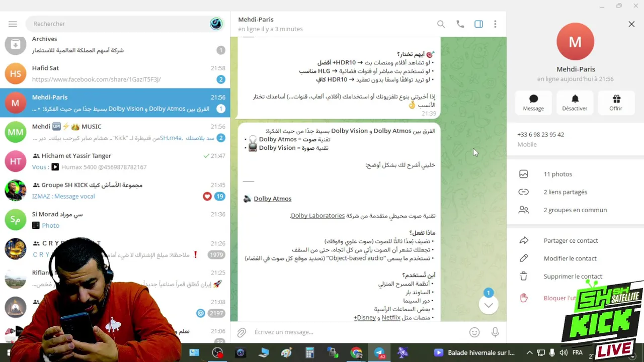Search inside the Mehdi-Paris chat
Image resolution: width=644 pixels, height=362 pixels.
click(441, 24)
